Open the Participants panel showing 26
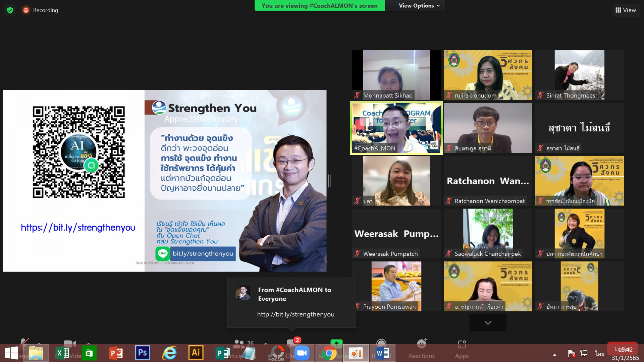 pos(244,343)
